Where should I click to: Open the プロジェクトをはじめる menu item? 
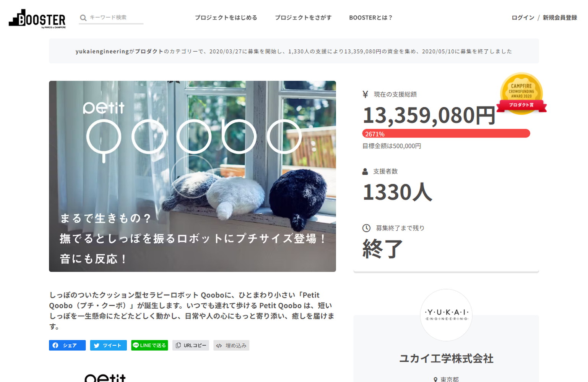(226, 18)
